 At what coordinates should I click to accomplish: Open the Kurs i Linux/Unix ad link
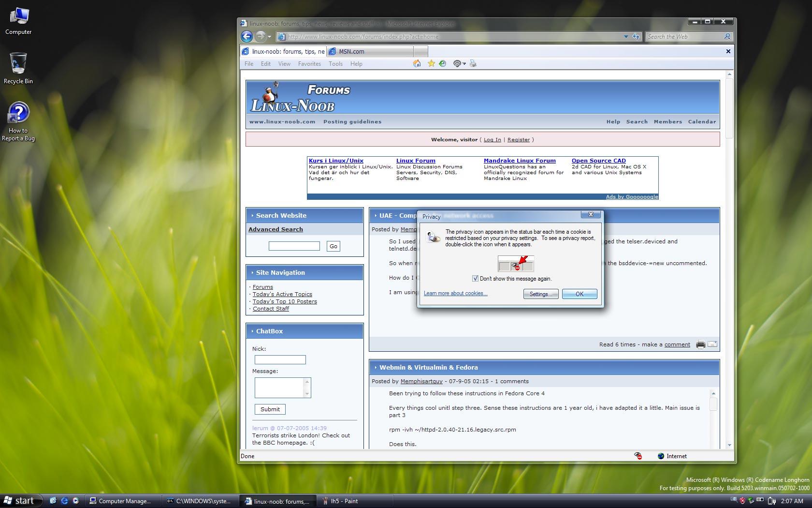[336, 161]
